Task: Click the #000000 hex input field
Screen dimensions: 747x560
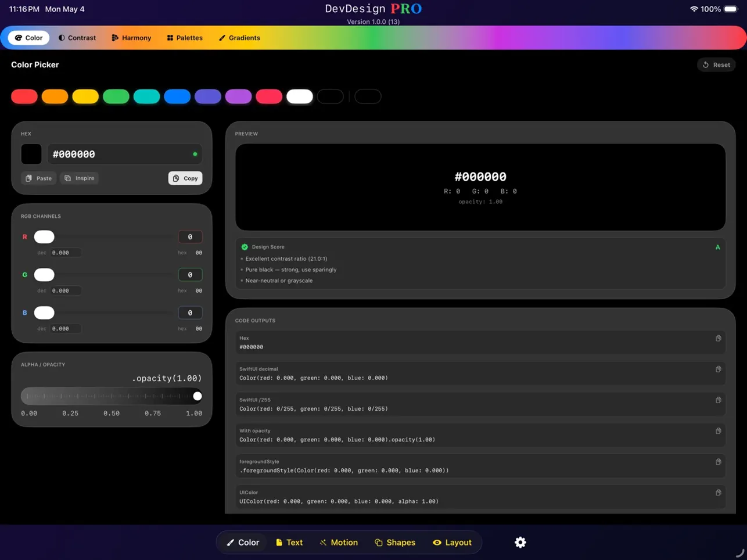Action: coord(125,154)
